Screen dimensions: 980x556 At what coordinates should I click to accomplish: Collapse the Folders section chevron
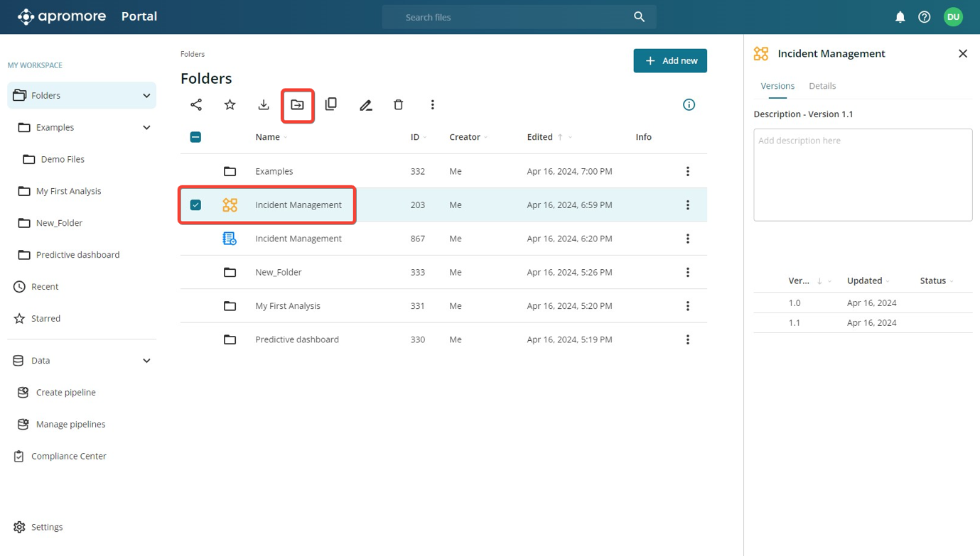click(x=146, y=96)
